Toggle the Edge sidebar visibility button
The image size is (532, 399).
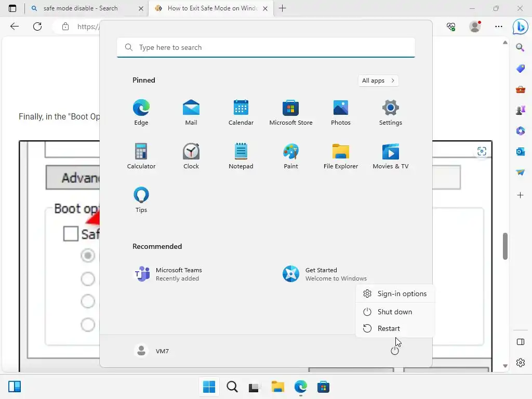coord(520,342)
